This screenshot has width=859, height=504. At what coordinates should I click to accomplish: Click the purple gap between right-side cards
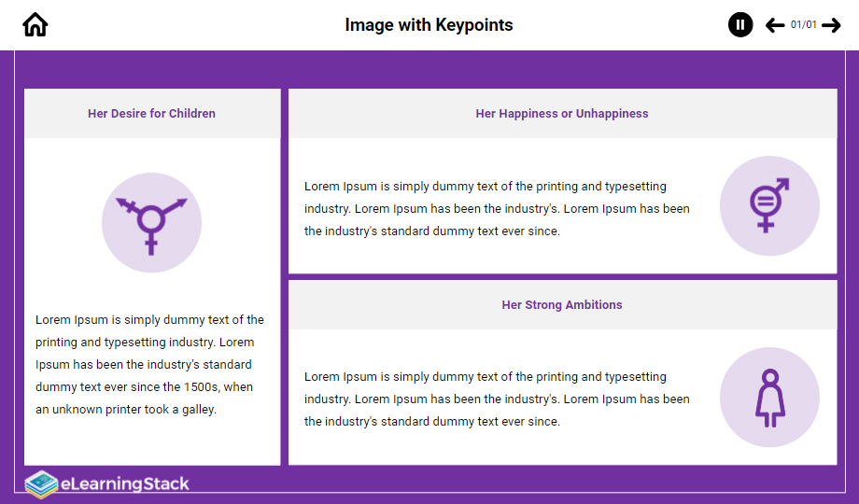[562, 277]
